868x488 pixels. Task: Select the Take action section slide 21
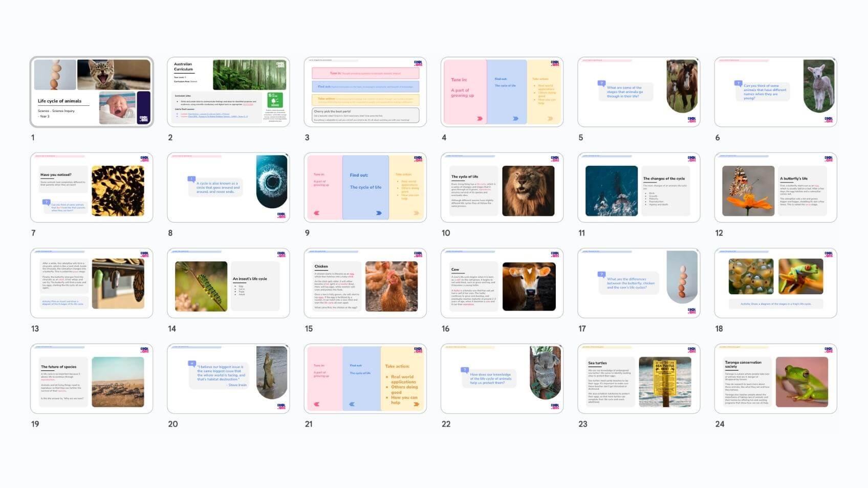point(365,379)
